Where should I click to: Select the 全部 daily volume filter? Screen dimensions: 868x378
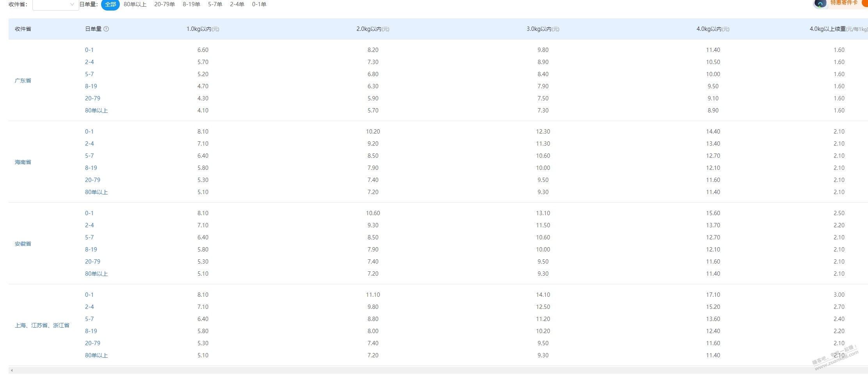click(110, 5)
